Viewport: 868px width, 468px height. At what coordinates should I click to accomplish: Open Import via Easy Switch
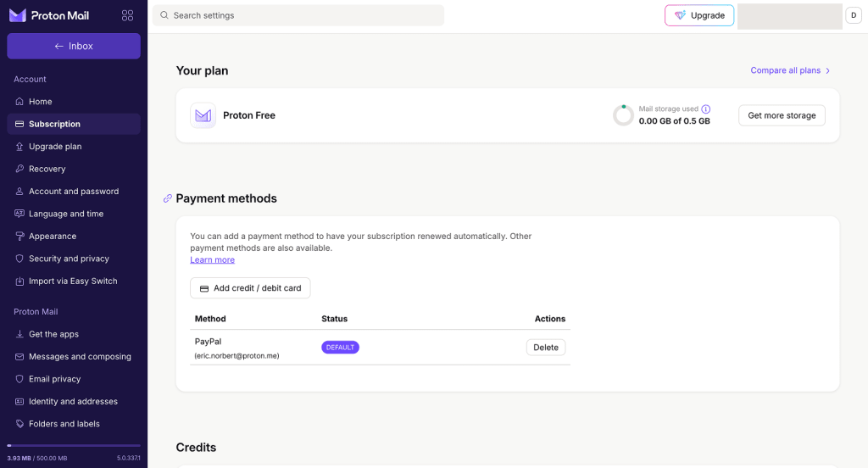pos(73,281)
